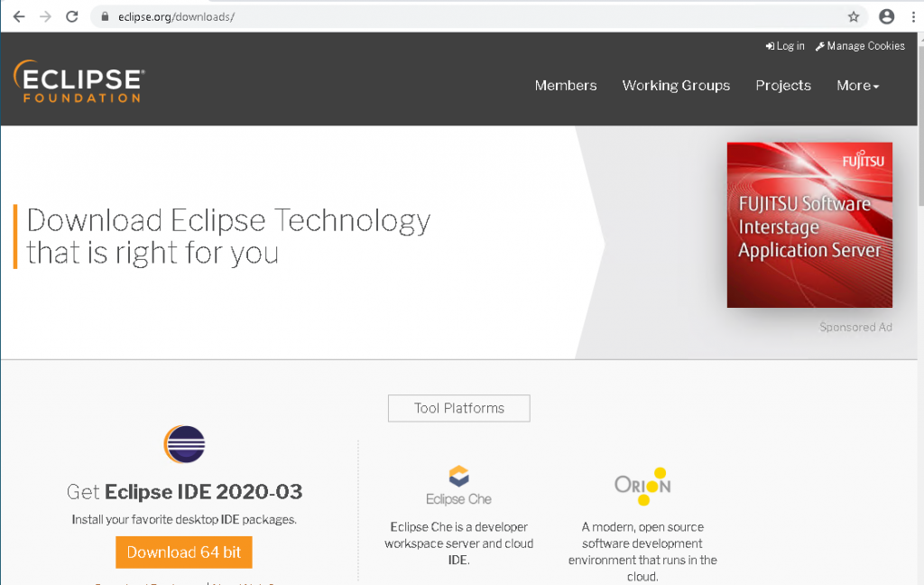
Task: Click the Eclipse Foundation logo
Action: tap(79, 81)
